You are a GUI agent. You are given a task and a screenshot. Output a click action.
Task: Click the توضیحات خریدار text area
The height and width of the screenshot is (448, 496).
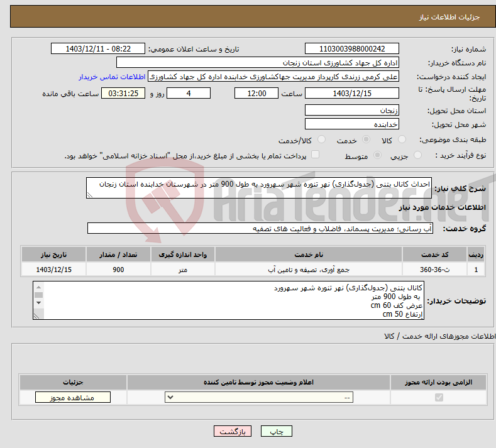(228, 300)
